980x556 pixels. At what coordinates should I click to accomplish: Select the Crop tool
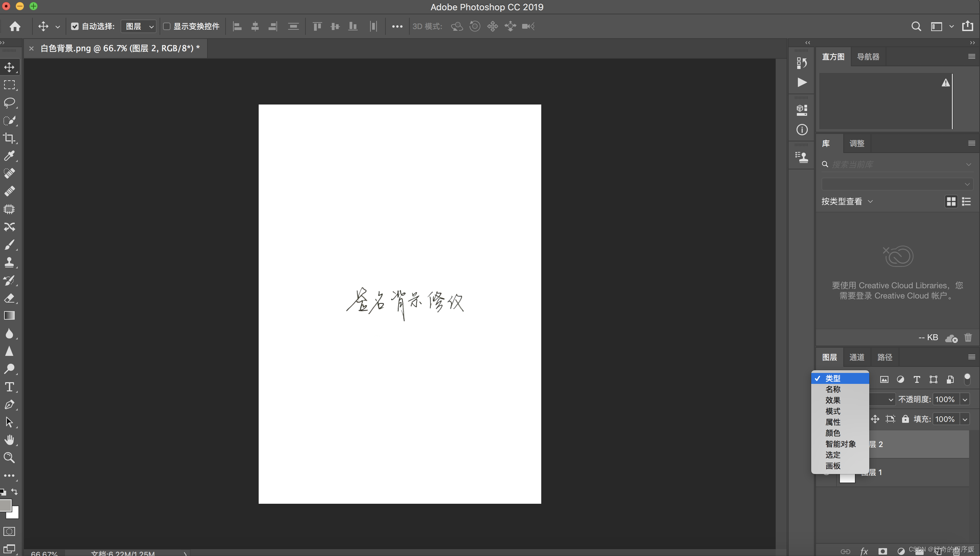click(9, 138)
